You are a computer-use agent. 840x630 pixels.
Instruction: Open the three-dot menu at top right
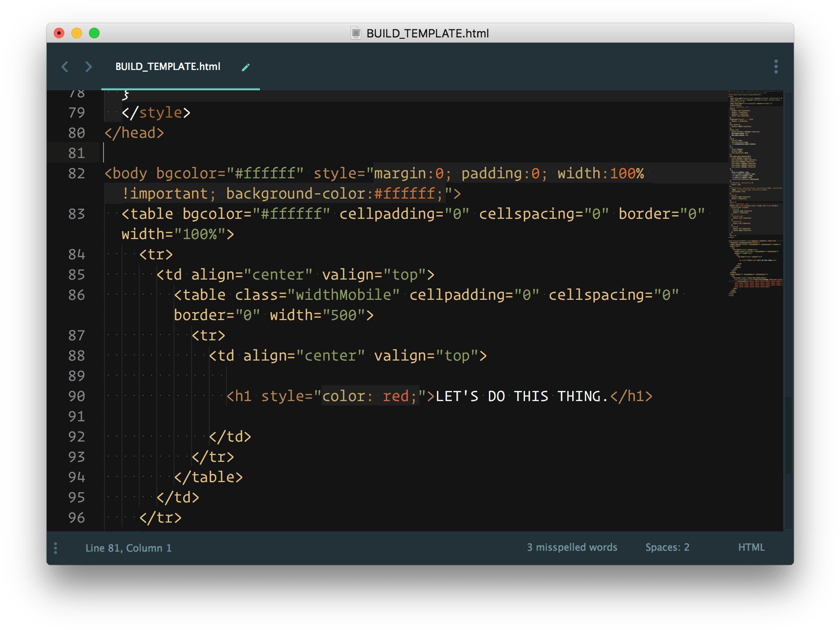[x=776, y=66]
